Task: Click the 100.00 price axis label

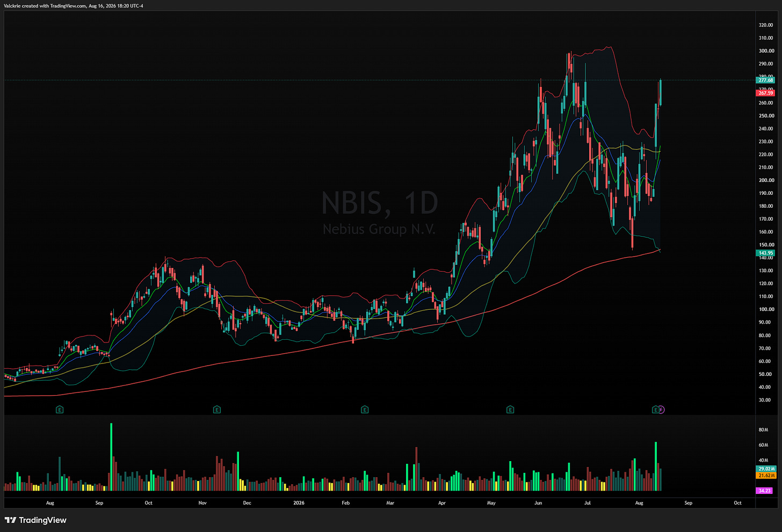Action: (x=766, y=309)
